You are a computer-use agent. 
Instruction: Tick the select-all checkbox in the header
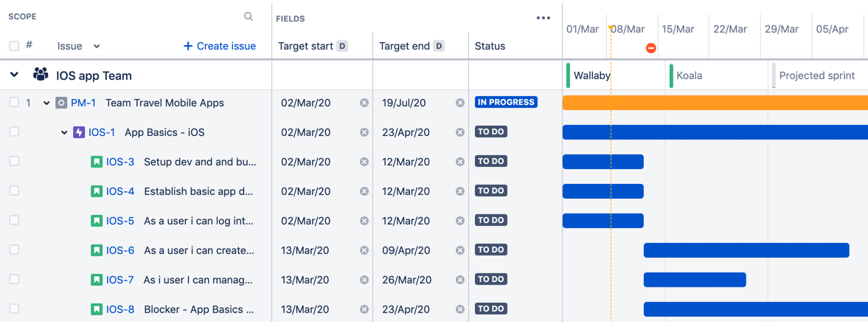tap(15, 46)
